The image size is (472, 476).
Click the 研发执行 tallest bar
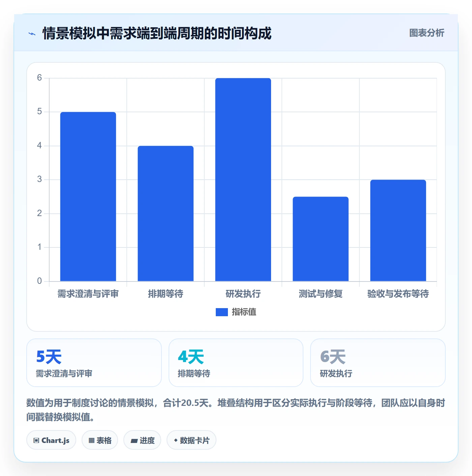tap(243, 180)
